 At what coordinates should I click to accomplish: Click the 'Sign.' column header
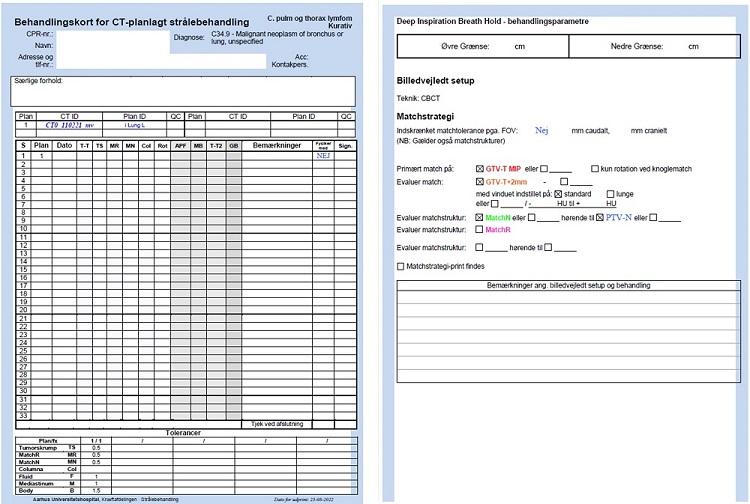345,145
